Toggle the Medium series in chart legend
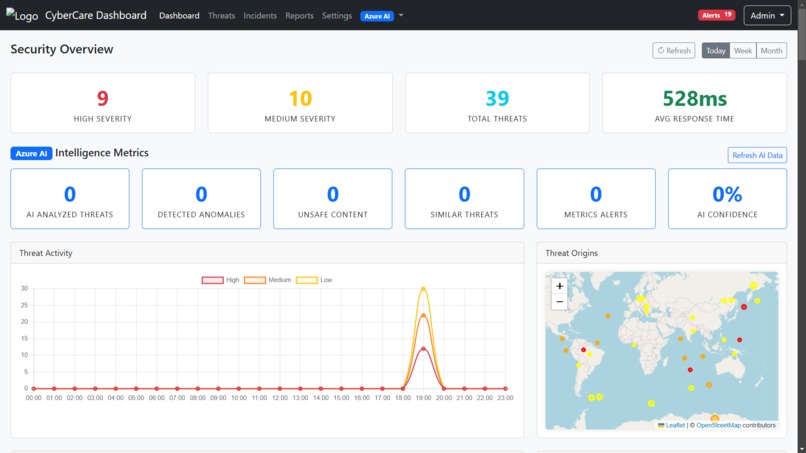 tap(267, 280)
